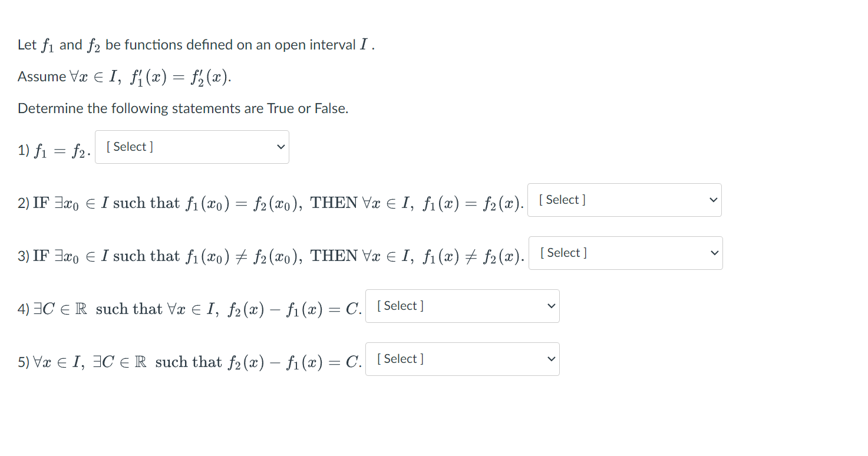This screenshot has width=868, height=456.
Task: Click the chevron arrow on the fifth Select box
Action: [552, 359]
